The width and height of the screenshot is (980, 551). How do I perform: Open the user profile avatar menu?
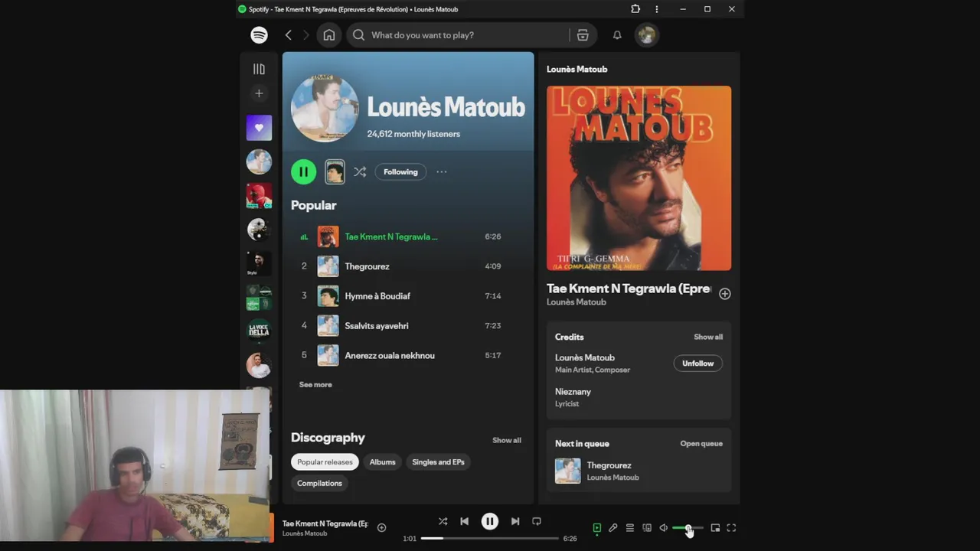point(647,35)
